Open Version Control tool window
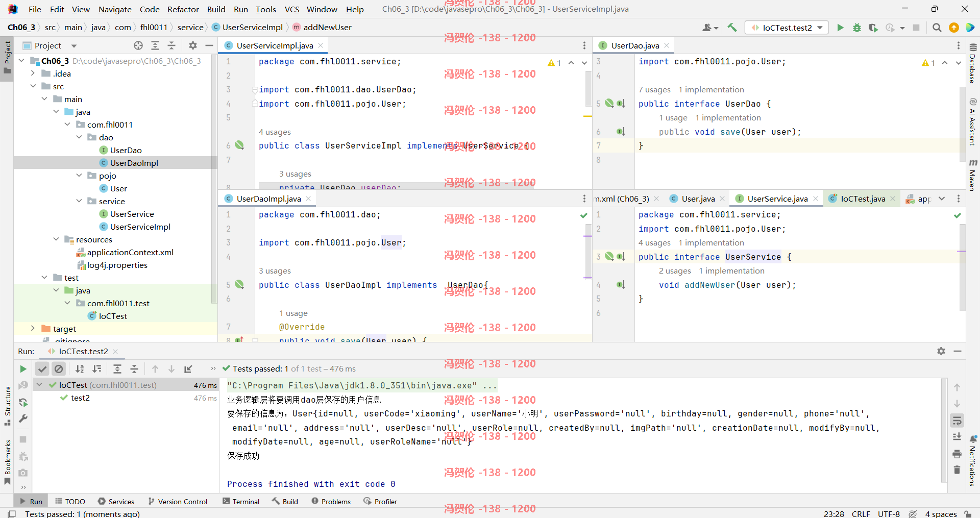The width and height of the screenshot is (980, 518). (178, 502)
